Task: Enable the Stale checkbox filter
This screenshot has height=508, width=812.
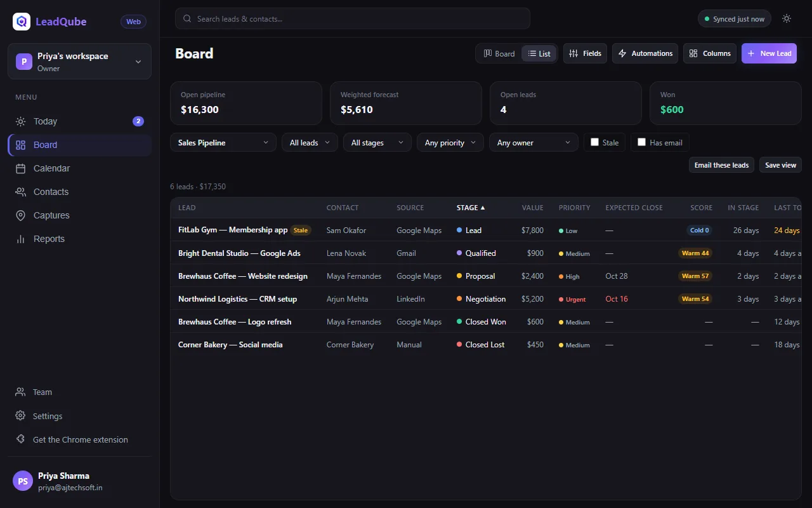Action: [594, 142]
